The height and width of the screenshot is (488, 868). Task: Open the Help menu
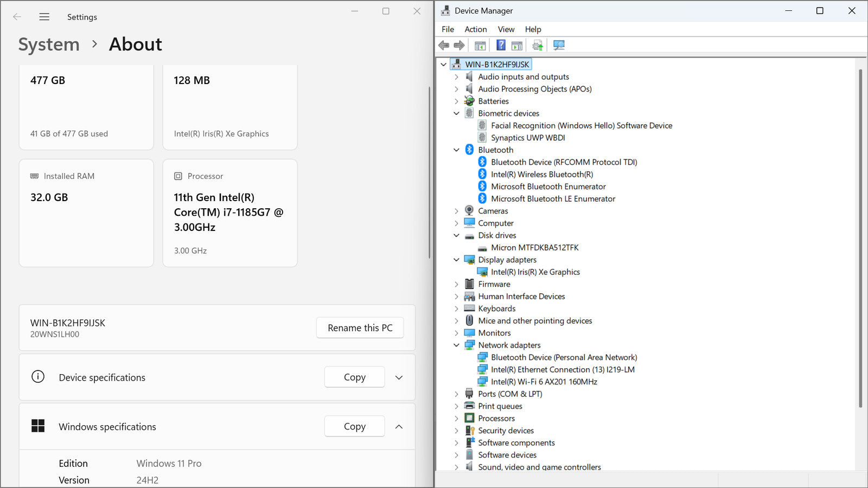point(533,29)
